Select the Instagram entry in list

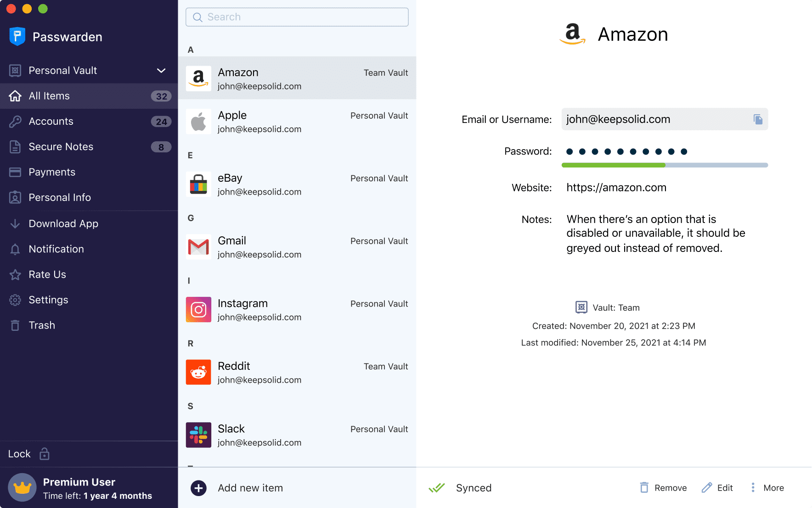click(297, 310)
